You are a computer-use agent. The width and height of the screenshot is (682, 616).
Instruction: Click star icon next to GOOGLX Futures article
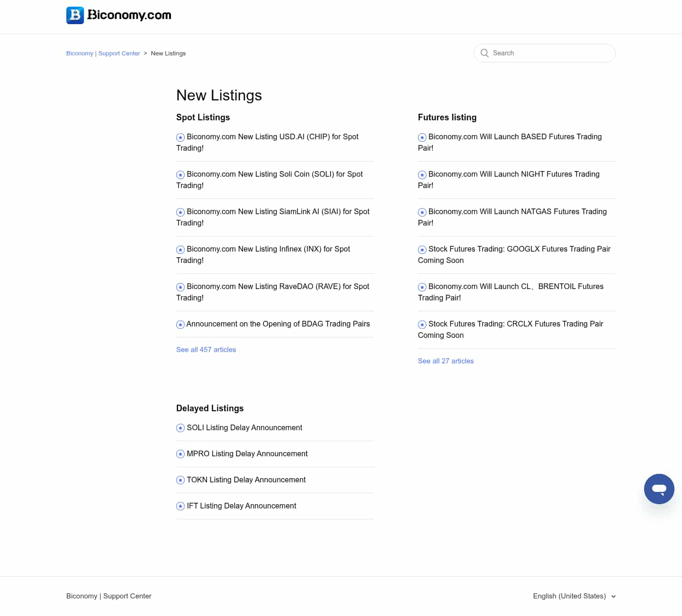[x=422, y=250]
